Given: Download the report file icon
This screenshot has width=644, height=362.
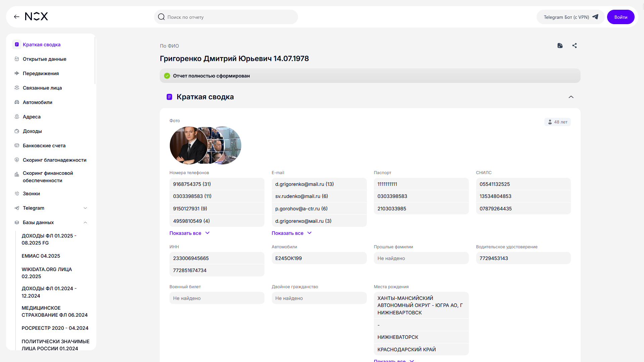Looking at the screenshot, I should click(x=560, y=46).
